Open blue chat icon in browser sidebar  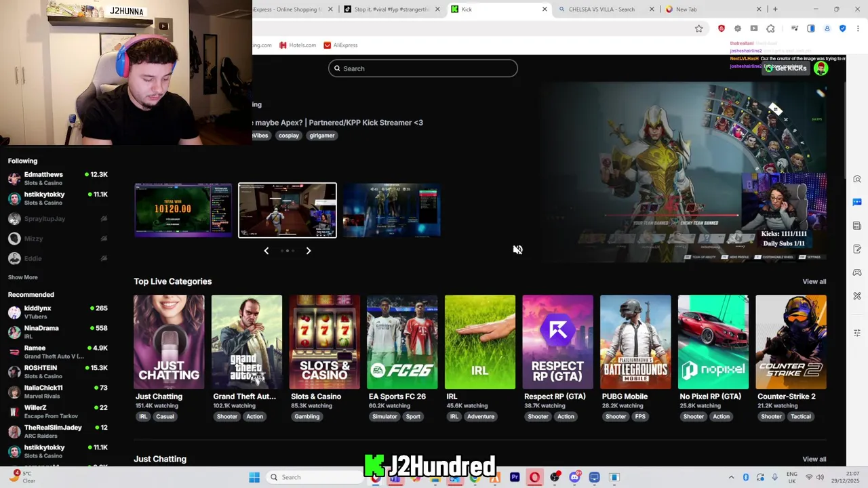point(857,202)
